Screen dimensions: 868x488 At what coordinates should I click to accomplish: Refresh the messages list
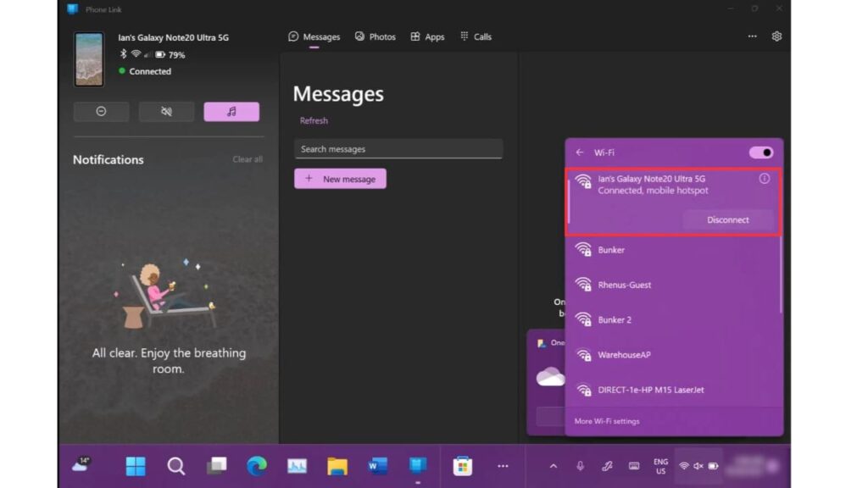314,120
